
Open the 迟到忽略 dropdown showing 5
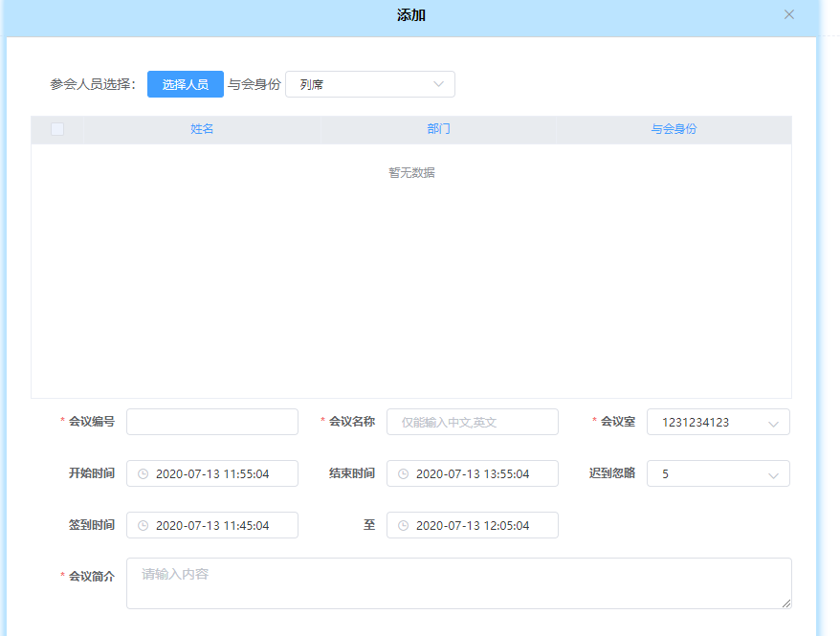pyautogui.click(x=718, y=473)
